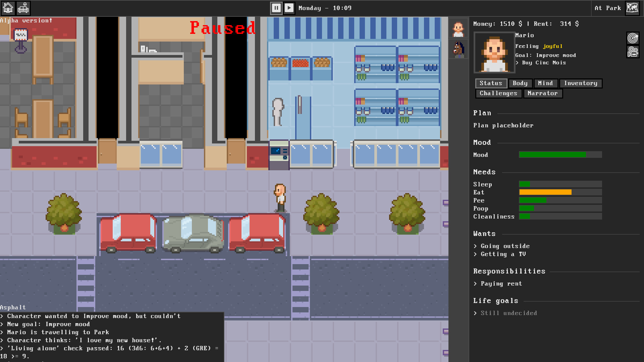
Task: Click the target goals icon
Action: [x=633, y=38]
